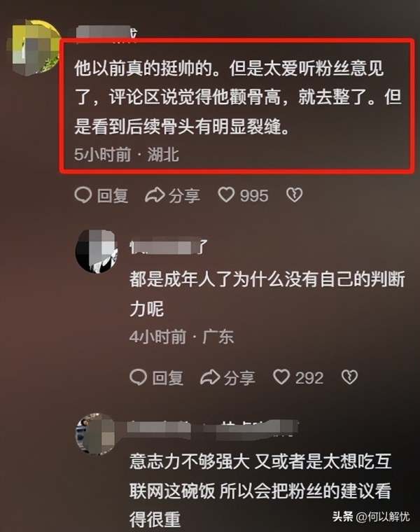Tap the share arrow icon on the 292-like reply
The width and height of the screenshot is (420, 532).
point(210,377)
